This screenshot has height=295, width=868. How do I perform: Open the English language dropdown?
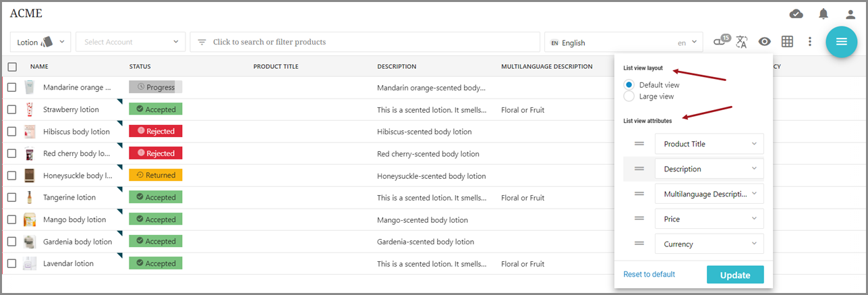pos(624,43)
